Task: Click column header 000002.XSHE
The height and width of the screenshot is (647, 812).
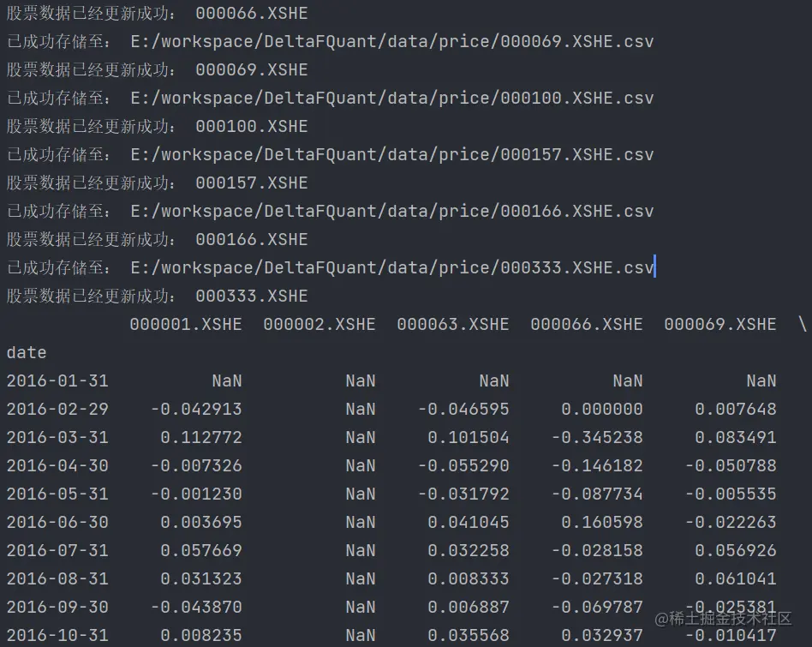Action: pos(319,324)
